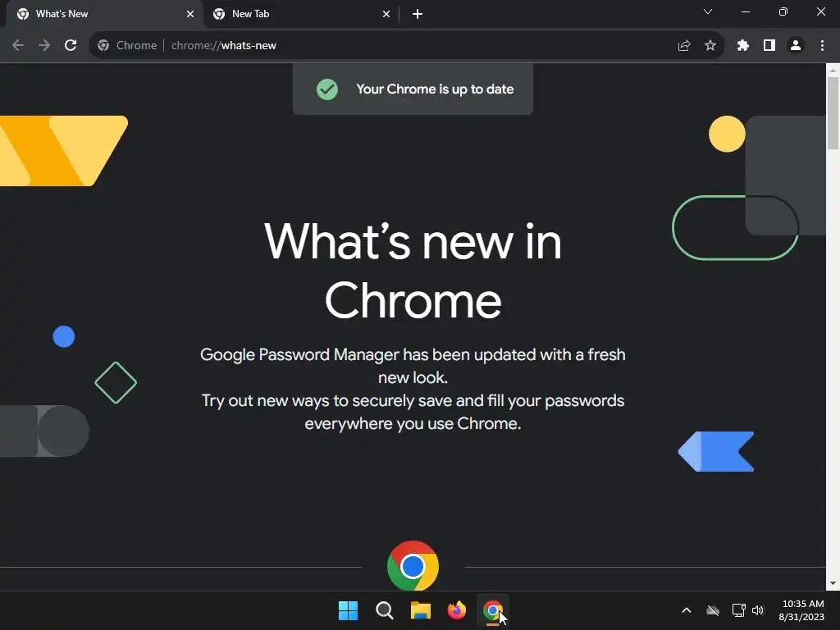The width and height of the screenshot is (840, 630).
Task: Open the clock showing 10:35 AM
Action: [801, 610]
